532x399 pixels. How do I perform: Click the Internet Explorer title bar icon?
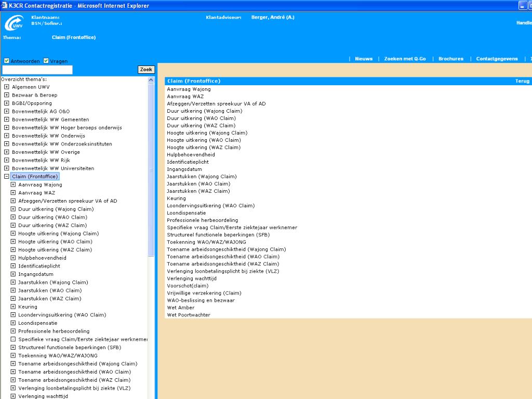pyautogui.click(x=4, y=6)
